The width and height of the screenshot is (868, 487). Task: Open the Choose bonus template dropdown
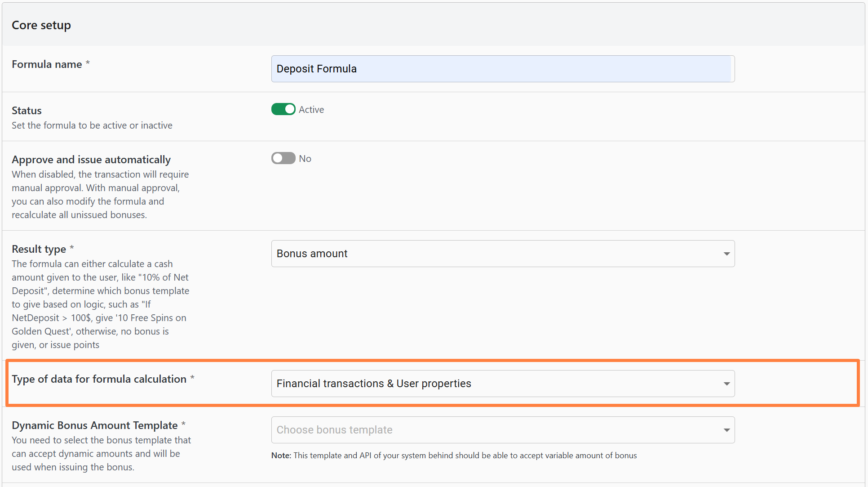click(502, 430)
